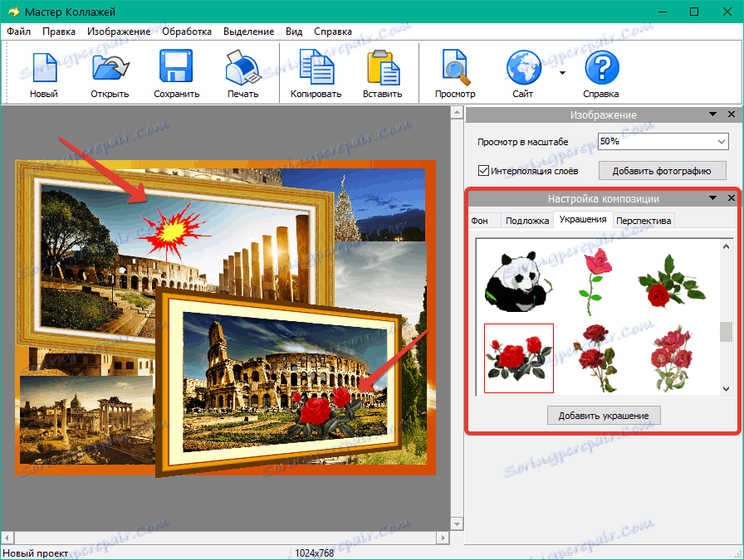This screenshot has width=744, height=560.
Task: Click the Добавить украшение button
Action: click(x=604, y=416)
